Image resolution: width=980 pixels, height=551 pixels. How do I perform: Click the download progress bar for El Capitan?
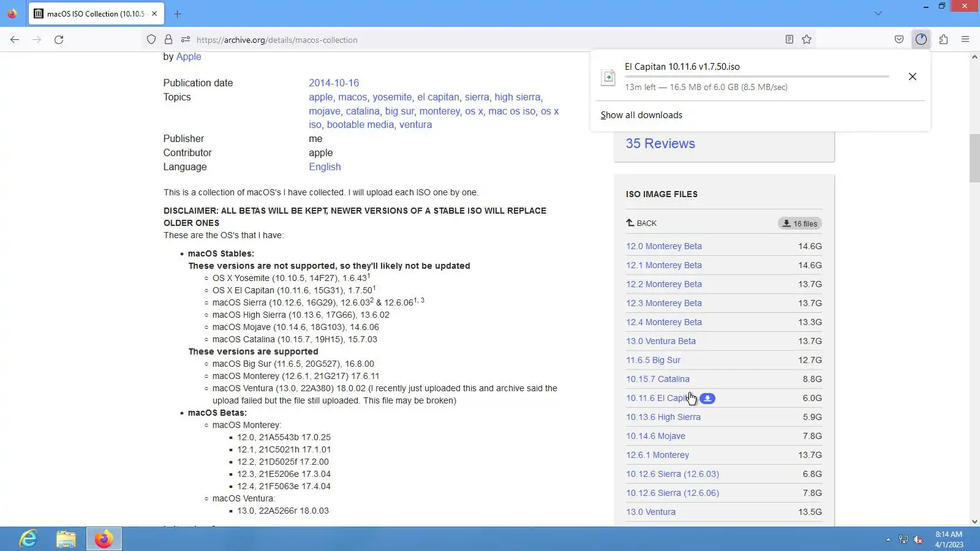click(x=757, y=77)
